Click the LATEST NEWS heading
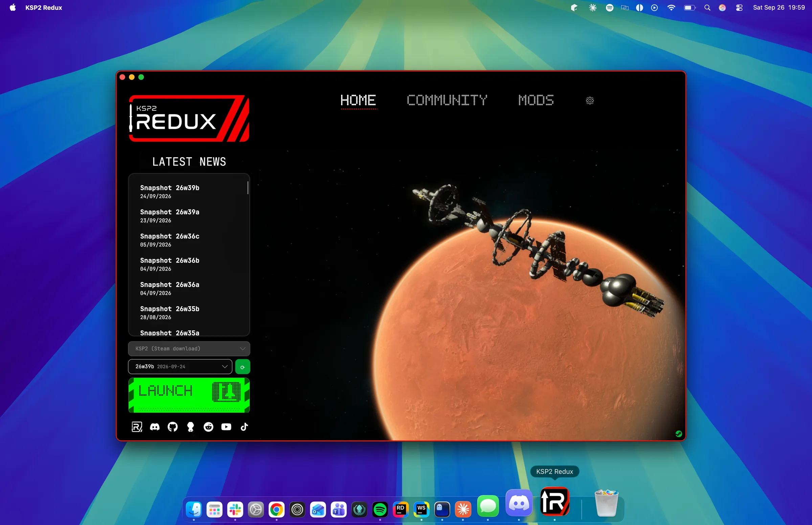The width and height of the screenshot is (812, 525). tap(189, 162)
